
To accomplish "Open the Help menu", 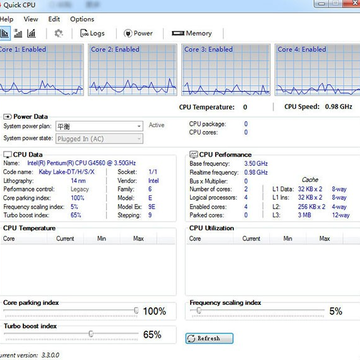I will point(7,19).
